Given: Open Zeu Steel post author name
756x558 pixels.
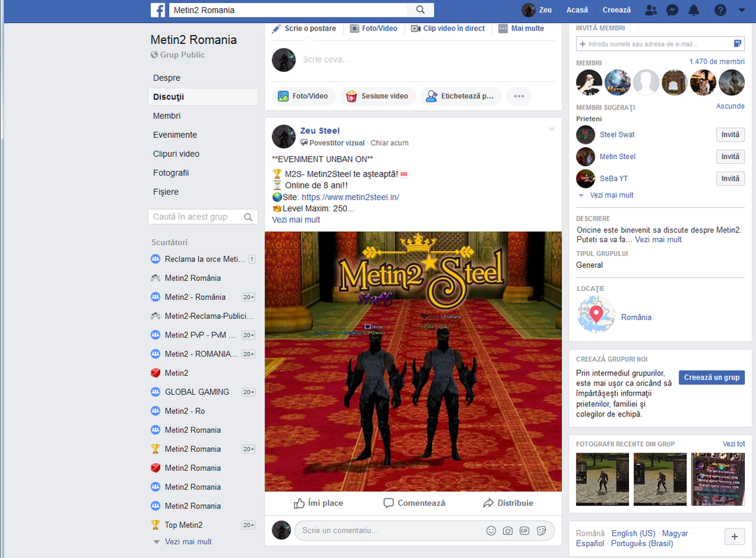Looking at the screenshot, I should click(320, 130).
